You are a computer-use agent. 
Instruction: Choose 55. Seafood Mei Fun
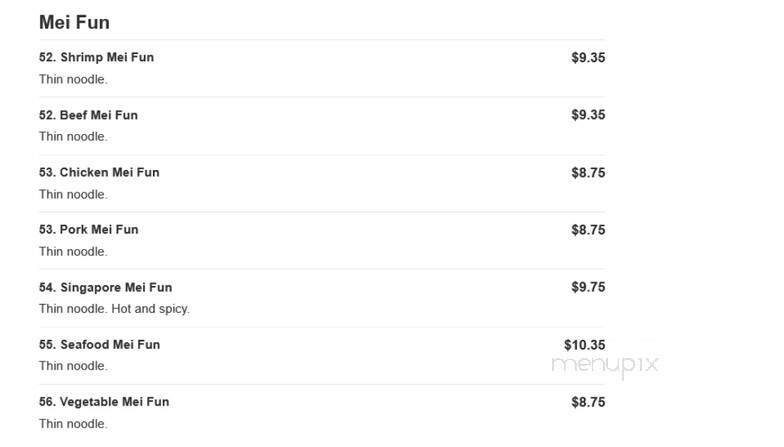(x=100, y=344)
